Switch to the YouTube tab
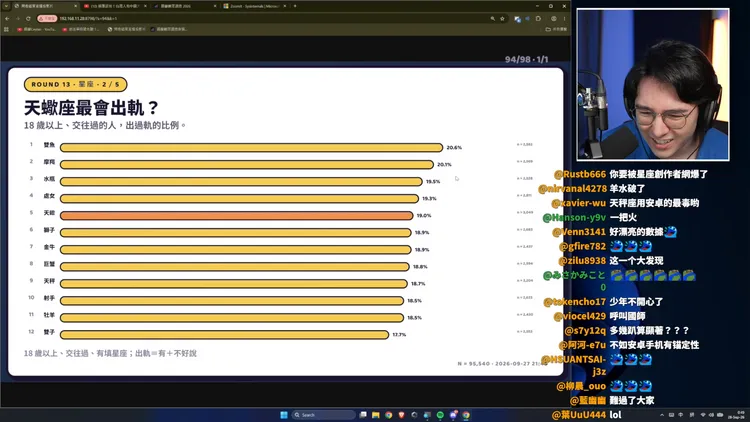 coord(115,6)
